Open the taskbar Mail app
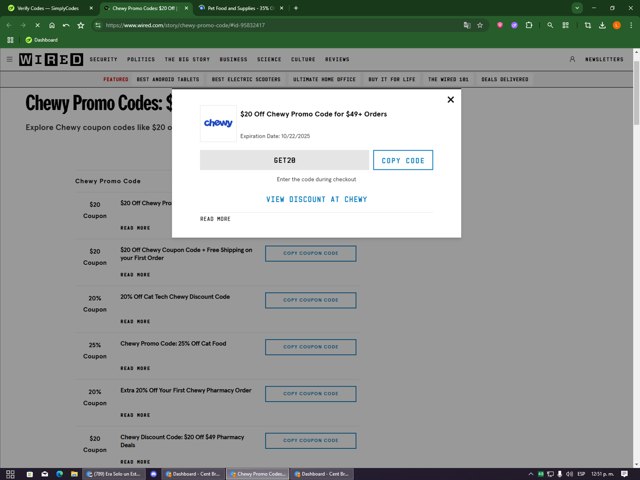This screenshot has height=480, width=640. 44,474
